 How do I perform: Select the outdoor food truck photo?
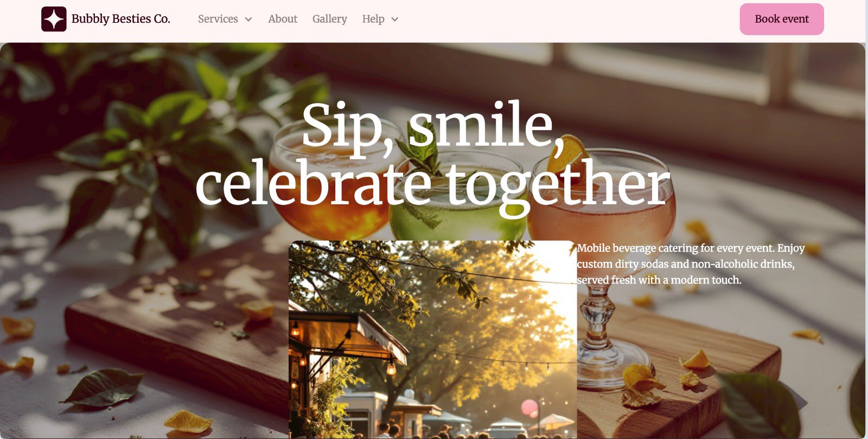point(432,339)
